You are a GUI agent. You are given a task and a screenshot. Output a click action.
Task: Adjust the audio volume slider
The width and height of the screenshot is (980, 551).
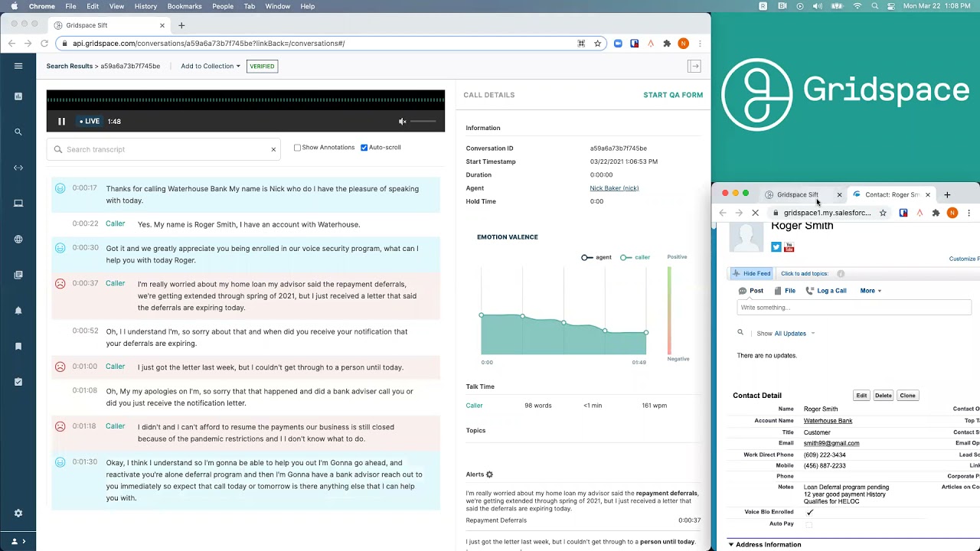423,121
